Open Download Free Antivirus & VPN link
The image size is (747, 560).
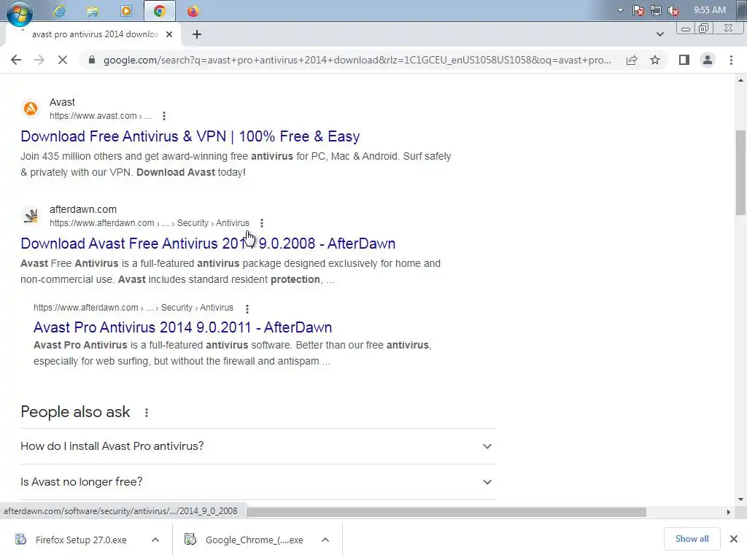pos(190,136)
